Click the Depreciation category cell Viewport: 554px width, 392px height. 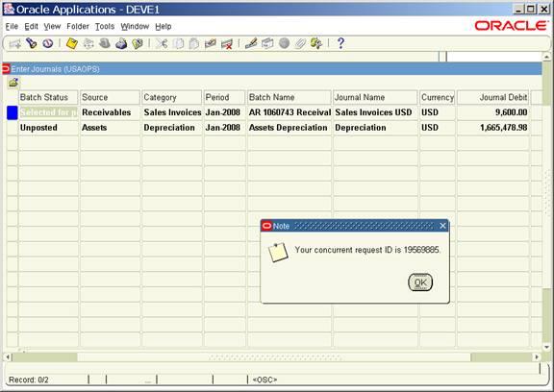pos(172,128)
